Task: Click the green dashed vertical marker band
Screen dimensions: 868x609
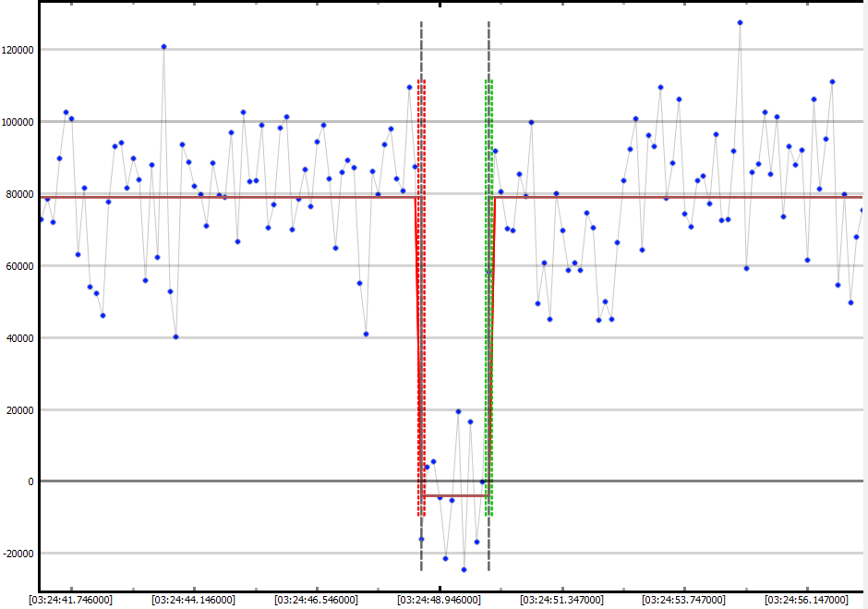Action: tap(488, 296)
